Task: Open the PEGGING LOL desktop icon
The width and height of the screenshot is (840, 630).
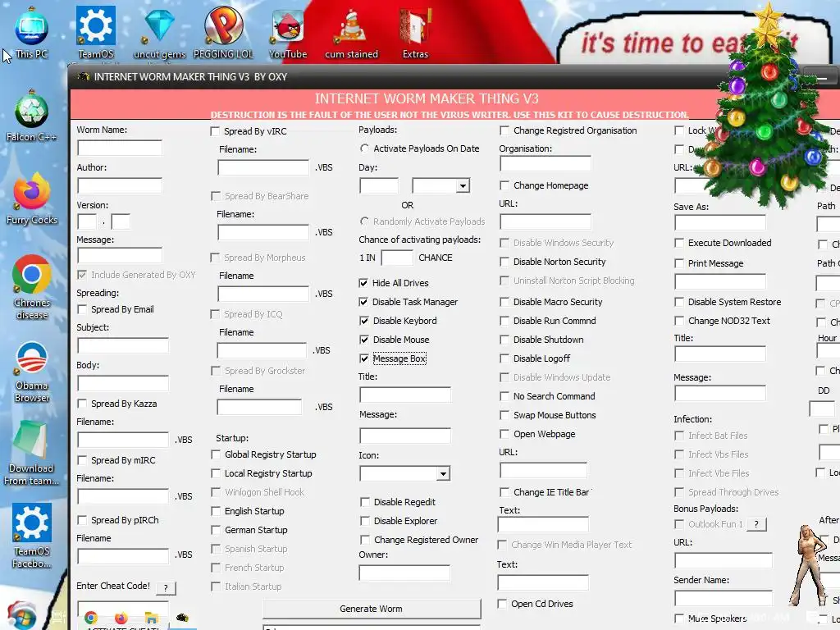Action: 223,33
